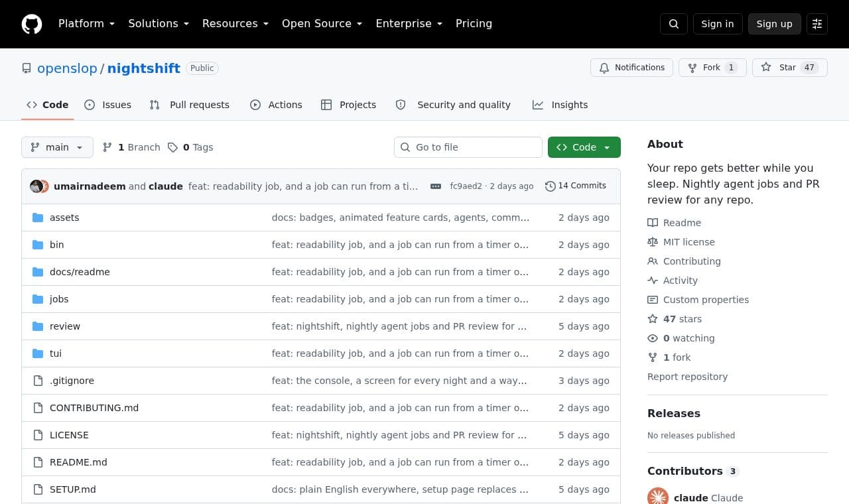
Task: Open the openslop owner link
Action: pyautogui.click(x=67, y=68)
